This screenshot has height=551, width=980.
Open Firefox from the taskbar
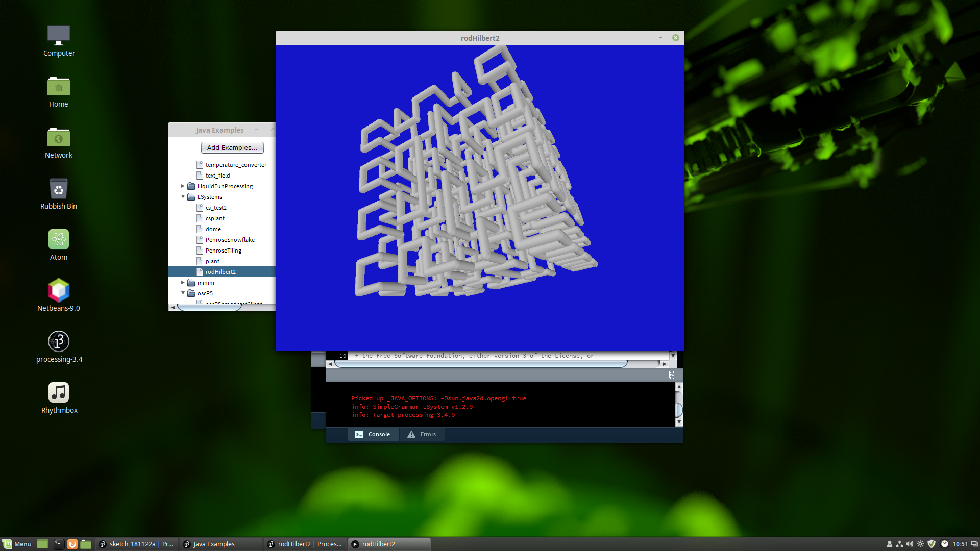point(72,544)
